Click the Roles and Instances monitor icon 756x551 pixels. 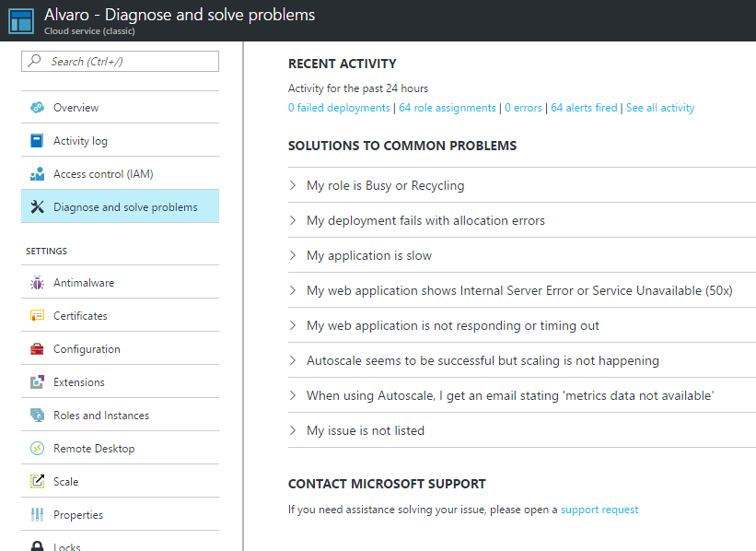pos(37,415)
